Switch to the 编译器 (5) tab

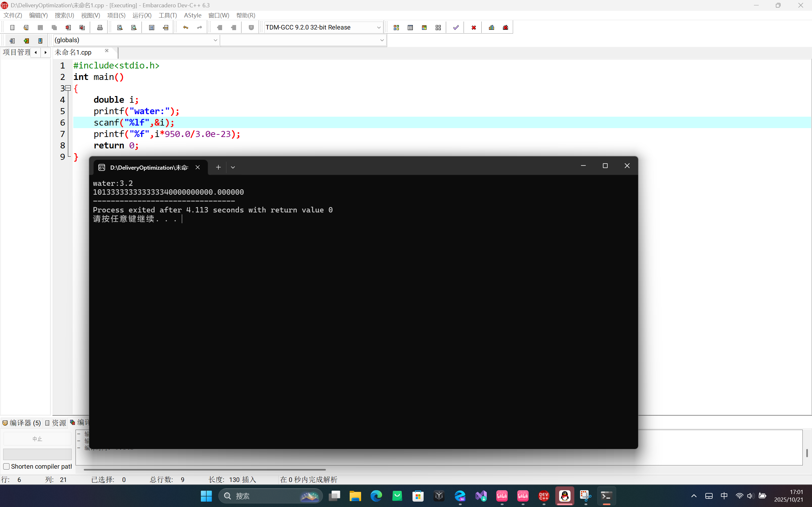tap(22, 422)
